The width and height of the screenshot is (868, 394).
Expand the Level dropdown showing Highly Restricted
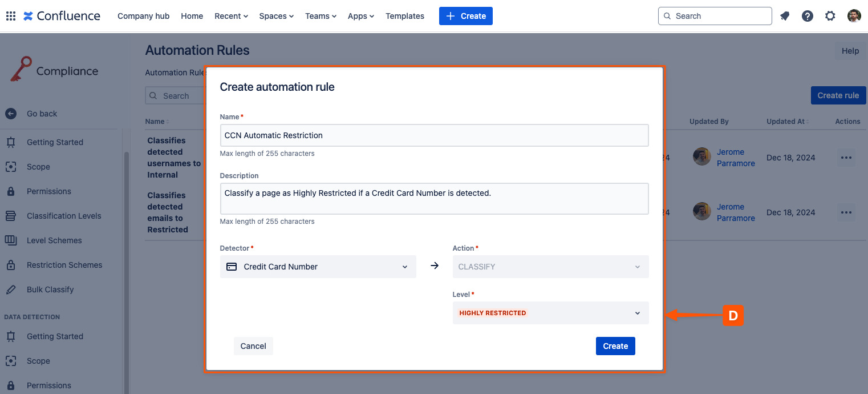point(550,313)
